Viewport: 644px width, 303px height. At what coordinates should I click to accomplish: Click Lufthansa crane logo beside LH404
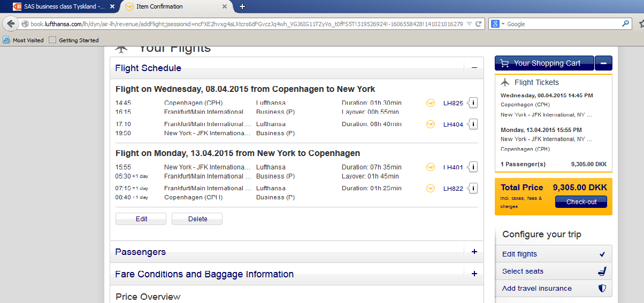tap(431, 125)
